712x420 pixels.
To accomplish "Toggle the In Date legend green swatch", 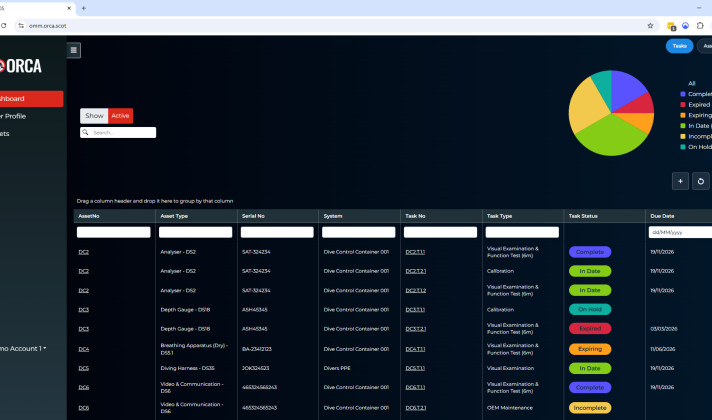I will (683, 126).
